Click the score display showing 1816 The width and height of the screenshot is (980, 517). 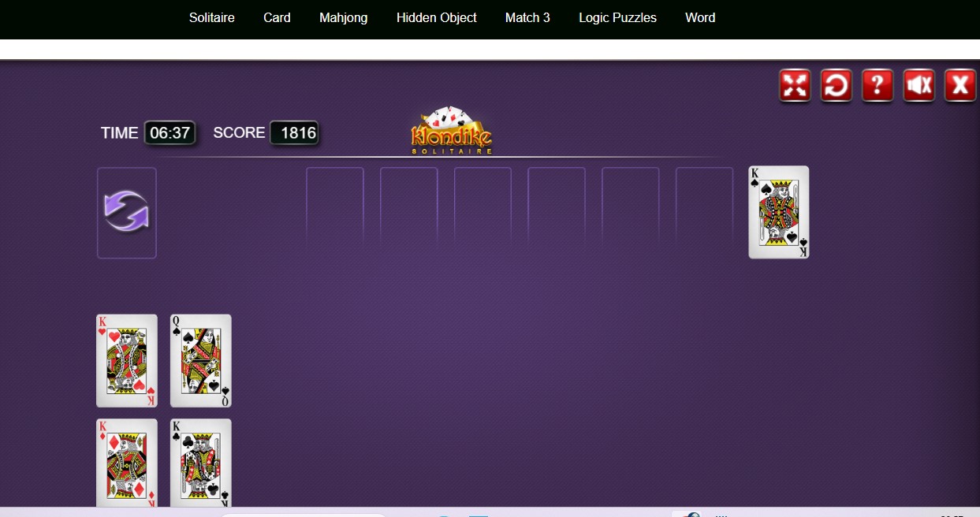[x=295, y=132]
